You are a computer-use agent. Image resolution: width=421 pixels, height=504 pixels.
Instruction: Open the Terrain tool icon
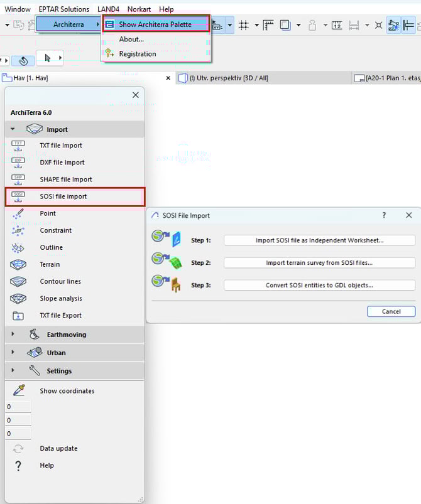coord(18,264)
